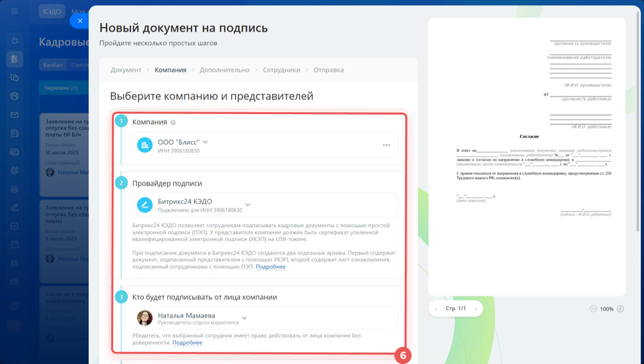
Task: Open the target goals sidebar icon
Action: [x=15, y=170]
